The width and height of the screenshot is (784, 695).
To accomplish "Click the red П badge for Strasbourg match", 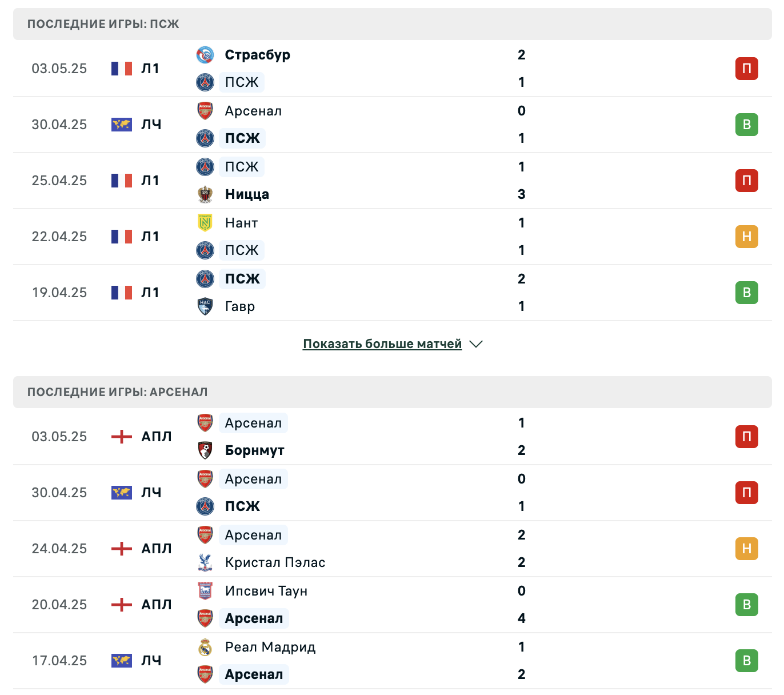I will 747,69.
